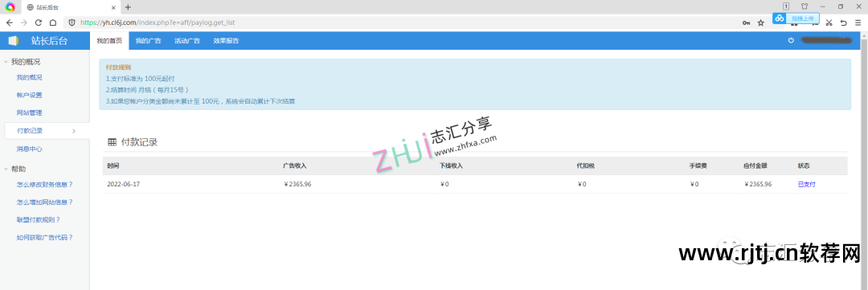868x290 pixels.
Task: Collapse the 帮助 sidebar group
Action: point(6,169)
